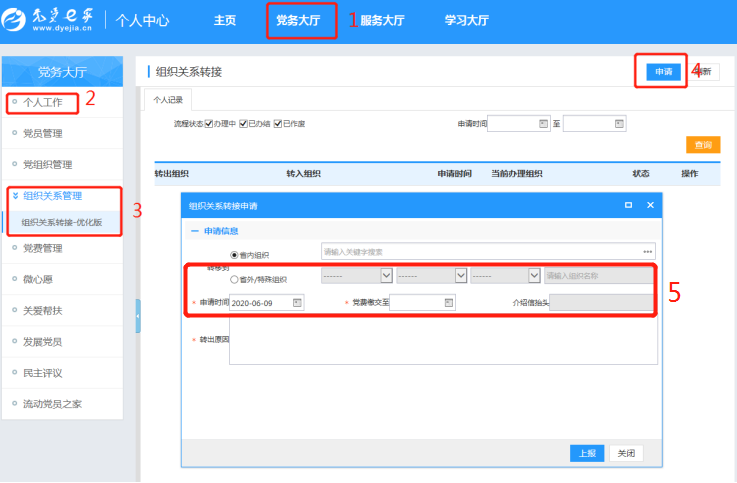This screenshot has width=737, height=483.
Task: Switch to the 个人记录 tab
Action: (167, 100)
